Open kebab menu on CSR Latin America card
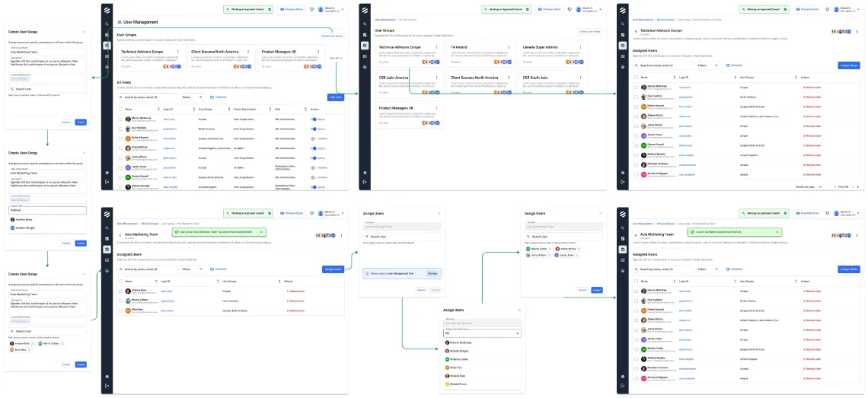The width and height of the screenshot is (868, 398). (436, 78)
